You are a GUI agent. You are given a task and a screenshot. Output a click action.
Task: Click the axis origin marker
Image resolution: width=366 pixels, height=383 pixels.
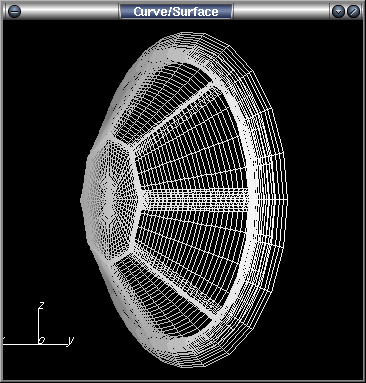pos(42,340)
